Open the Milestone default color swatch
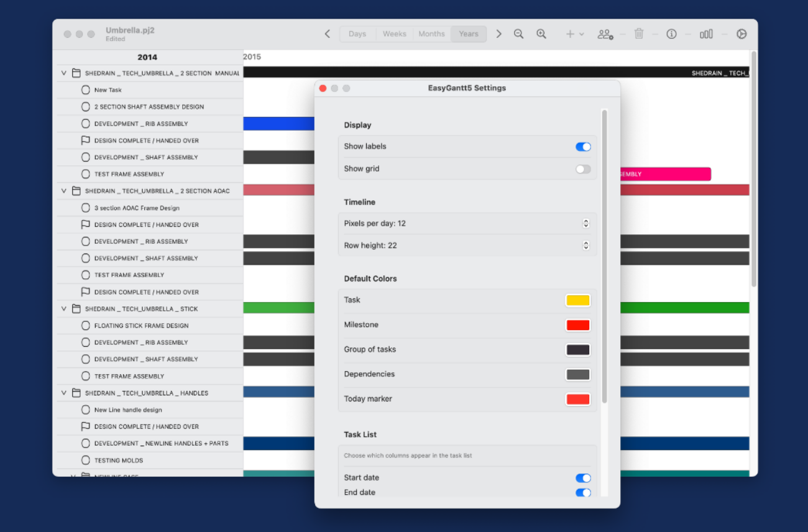 [x=578, y=325]
